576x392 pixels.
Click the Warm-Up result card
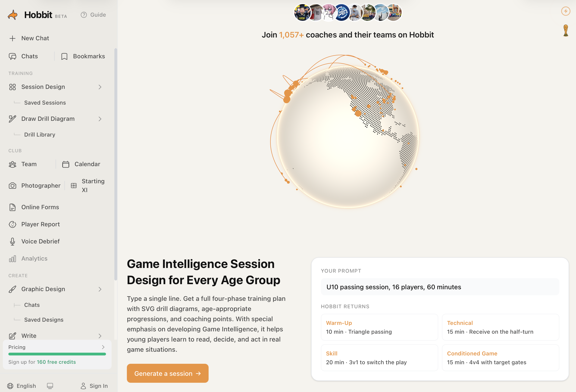tap(379, 327)
